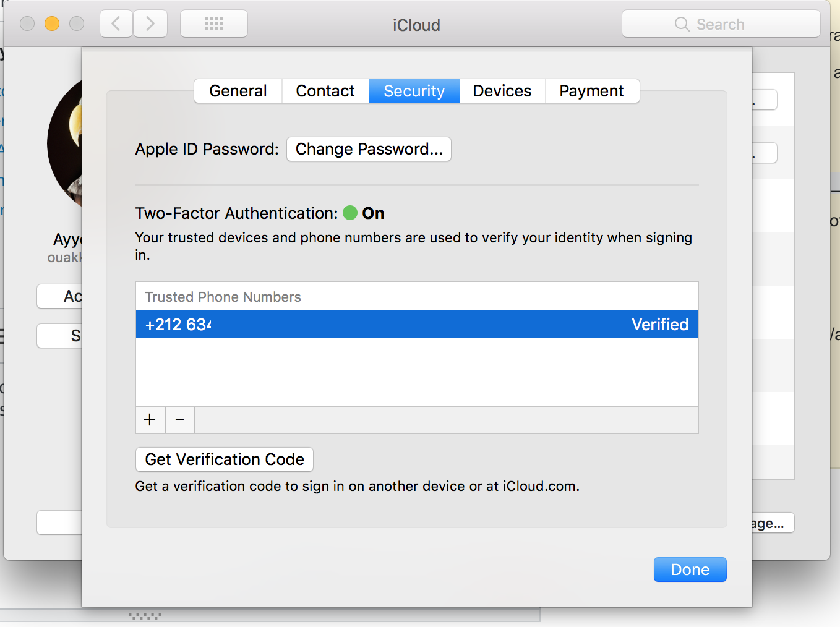Show all preferences grid button
The image size is (840, 627).
[x=214, y=24]
